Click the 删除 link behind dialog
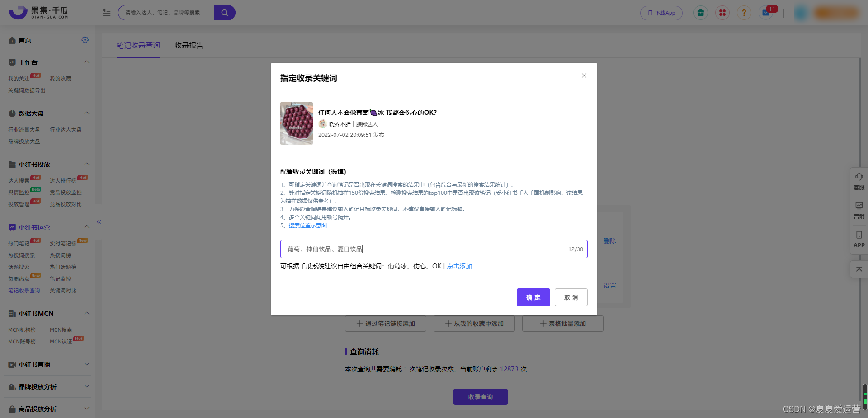Viewport: 868px width, 418px height. point(610,241)
